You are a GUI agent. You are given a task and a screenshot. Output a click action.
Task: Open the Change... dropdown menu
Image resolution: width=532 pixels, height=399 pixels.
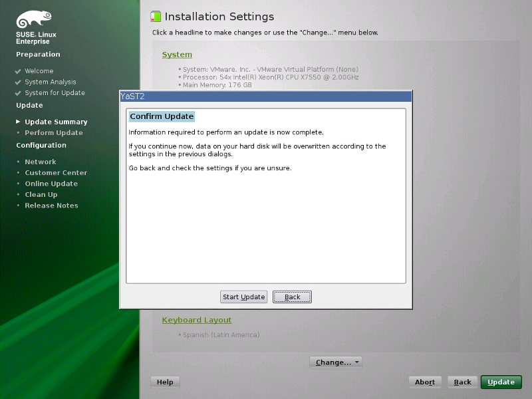coord(336,362)
